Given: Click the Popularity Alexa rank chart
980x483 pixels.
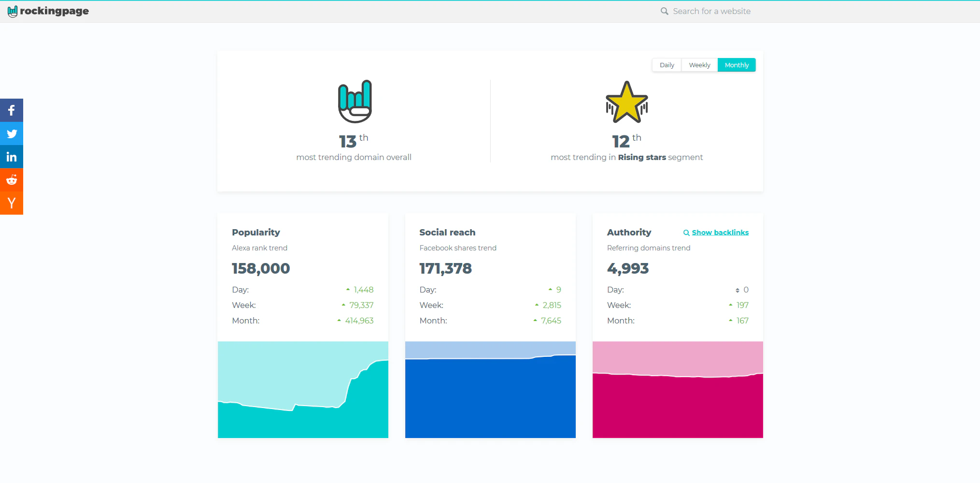Looking at the screenshot, I should (x=303, y=390).
